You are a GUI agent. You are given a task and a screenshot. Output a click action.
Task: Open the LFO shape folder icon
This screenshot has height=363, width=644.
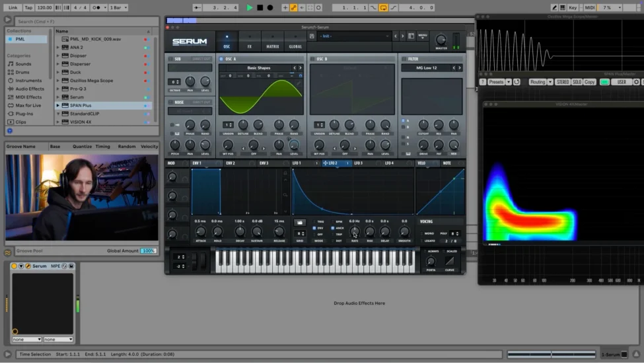click(300, 222)
